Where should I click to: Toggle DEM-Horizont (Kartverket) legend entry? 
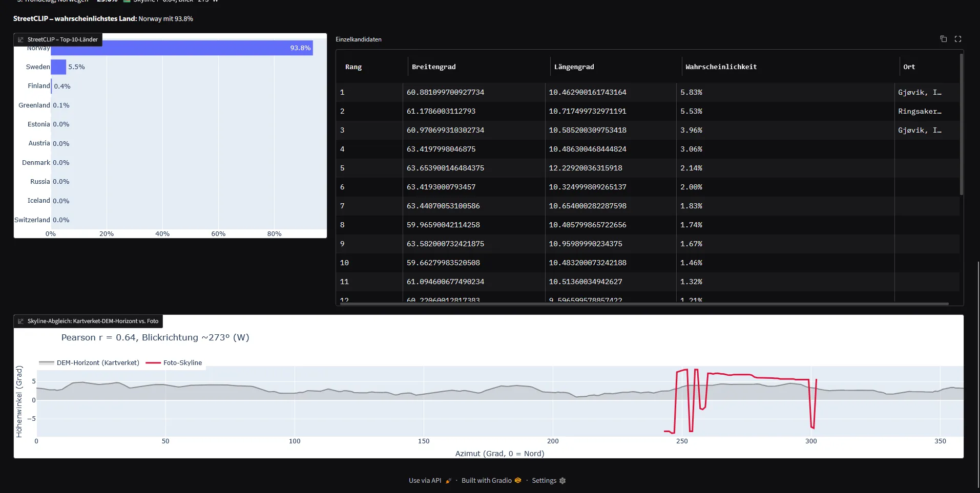89,362
